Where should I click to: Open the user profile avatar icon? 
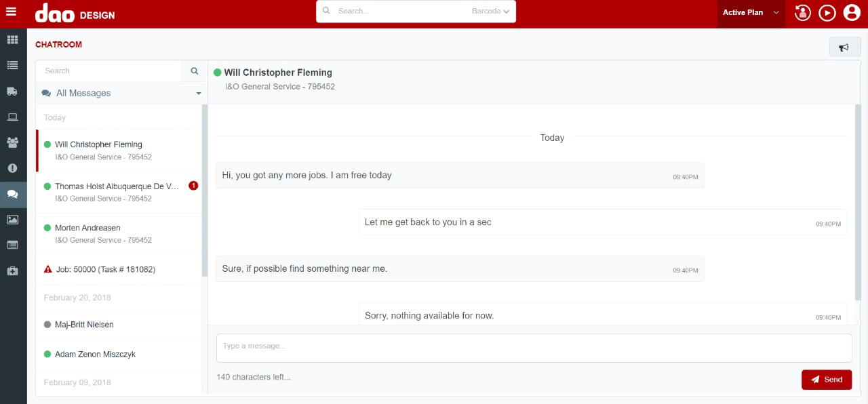(x=851, y=12)
